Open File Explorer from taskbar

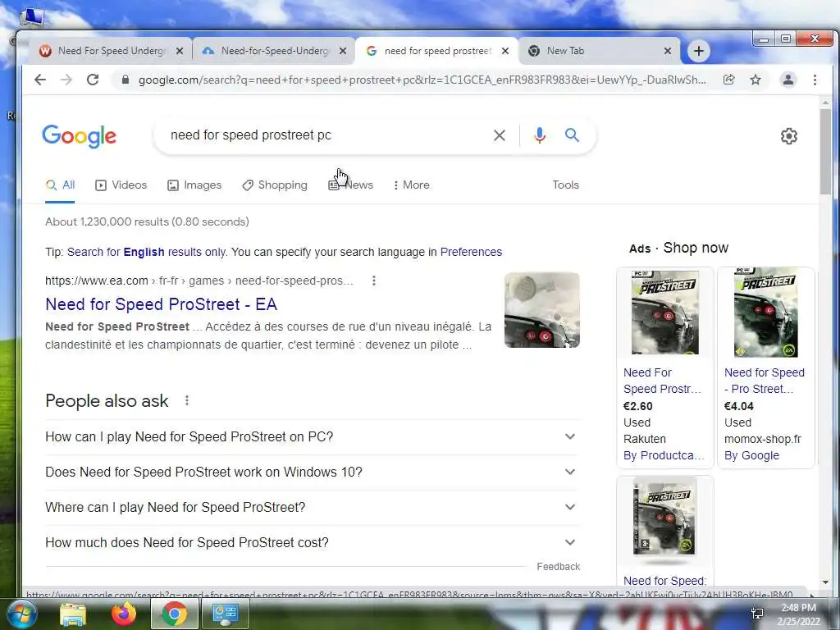click(x=73, y=614)
